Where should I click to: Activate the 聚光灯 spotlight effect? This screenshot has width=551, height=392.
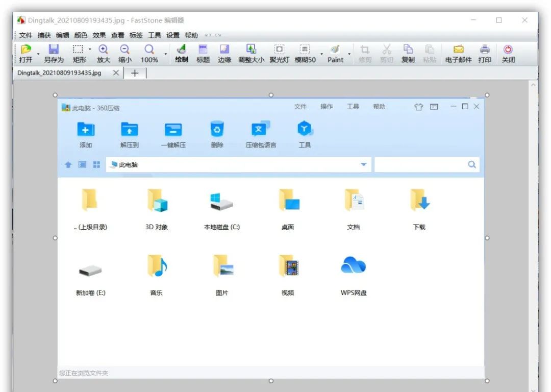point(279,54)
